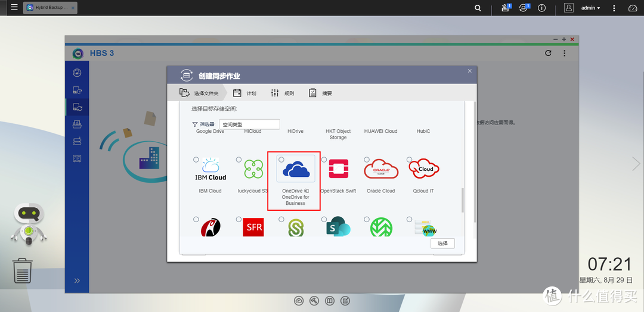Click the HUAWEI Cloud label
This screenshot has width=644, height=312.
pos(380,131)
